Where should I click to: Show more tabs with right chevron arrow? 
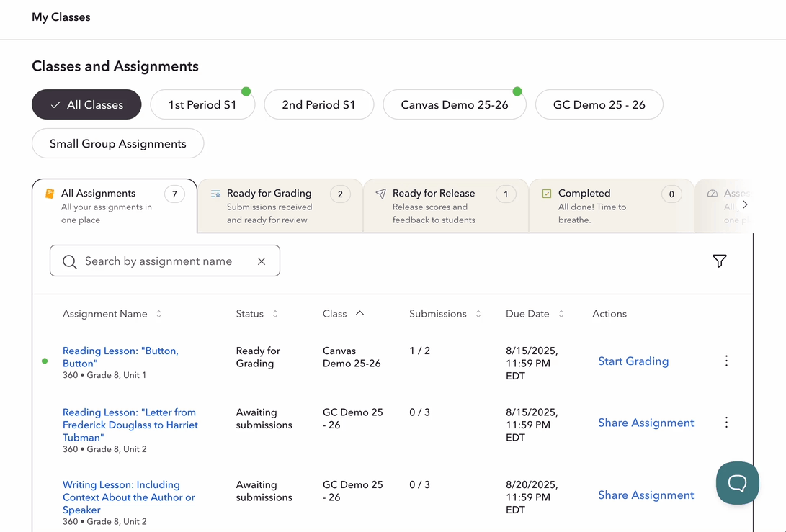point(746,204)
